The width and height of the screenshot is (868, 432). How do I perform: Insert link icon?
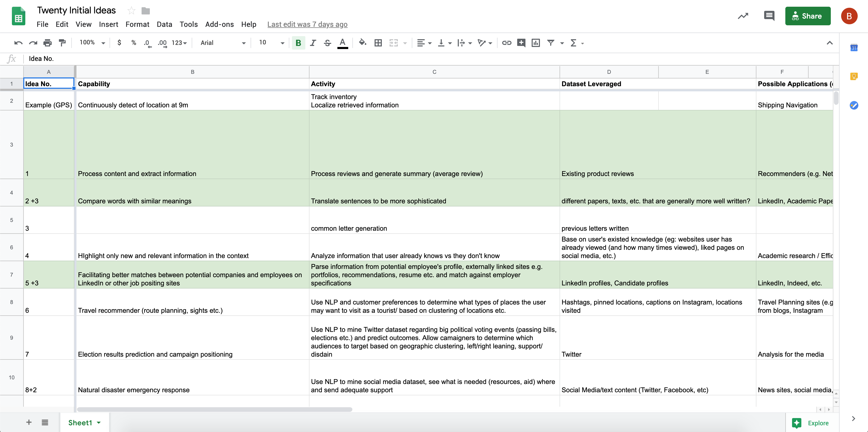coord(506,43)
